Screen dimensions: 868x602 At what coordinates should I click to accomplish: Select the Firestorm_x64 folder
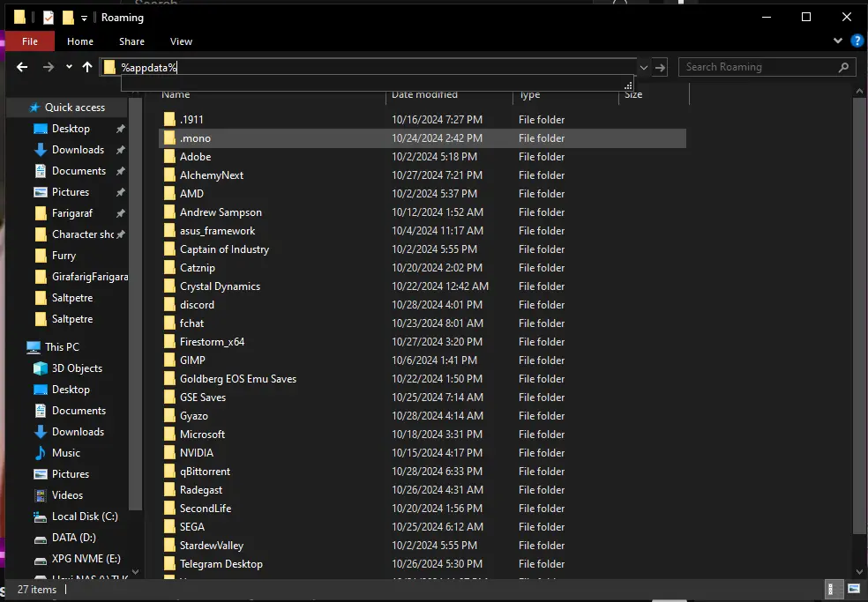[212, 342]
